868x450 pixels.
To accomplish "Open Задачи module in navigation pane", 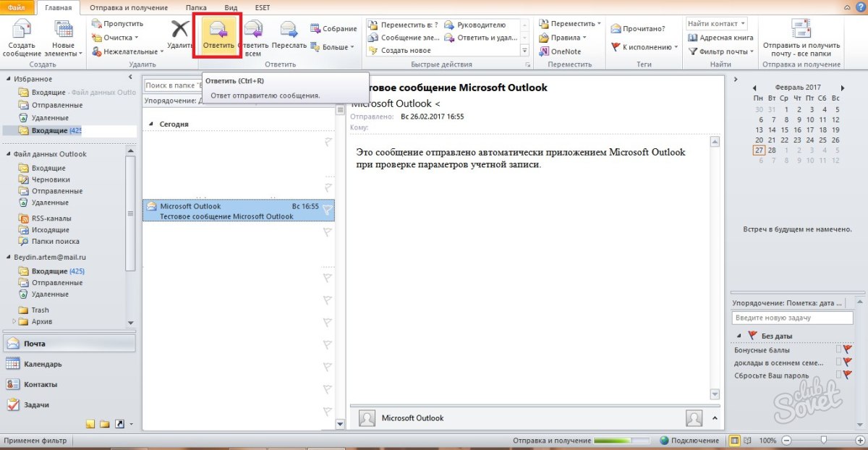I will coord(68,404).
